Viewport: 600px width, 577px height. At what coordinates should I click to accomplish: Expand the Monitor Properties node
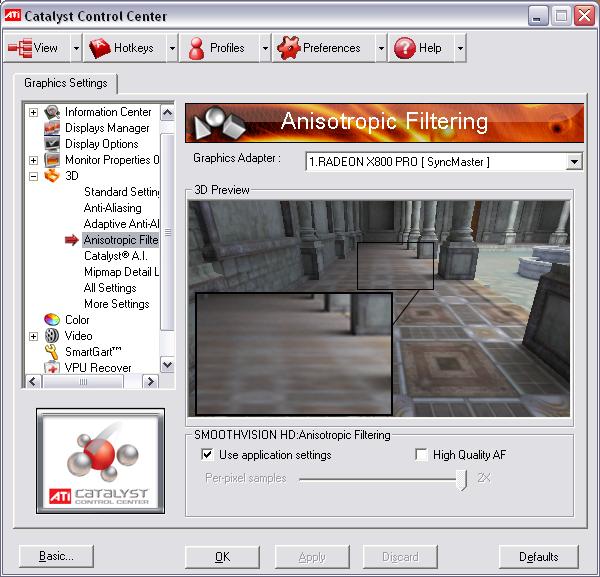[x=34, y=160]
